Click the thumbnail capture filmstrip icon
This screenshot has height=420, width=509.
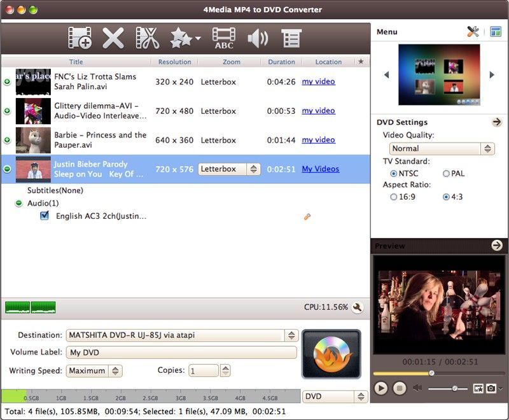tap(478, 388)
